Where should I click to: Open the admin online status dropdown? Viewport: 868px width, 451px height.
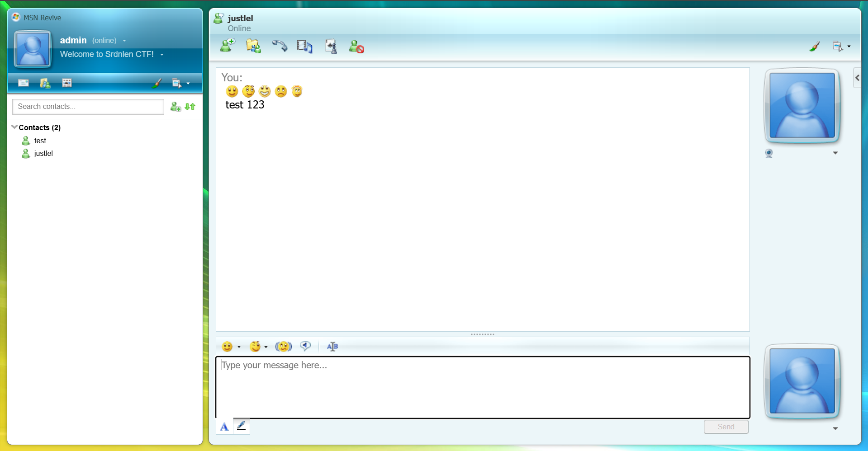tap(124, 41)
